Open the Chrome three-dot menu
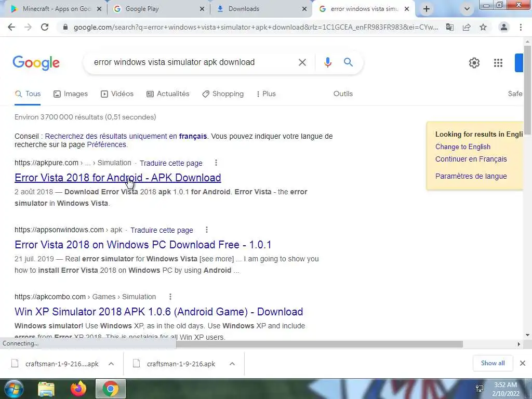 [x=521, y=27]
